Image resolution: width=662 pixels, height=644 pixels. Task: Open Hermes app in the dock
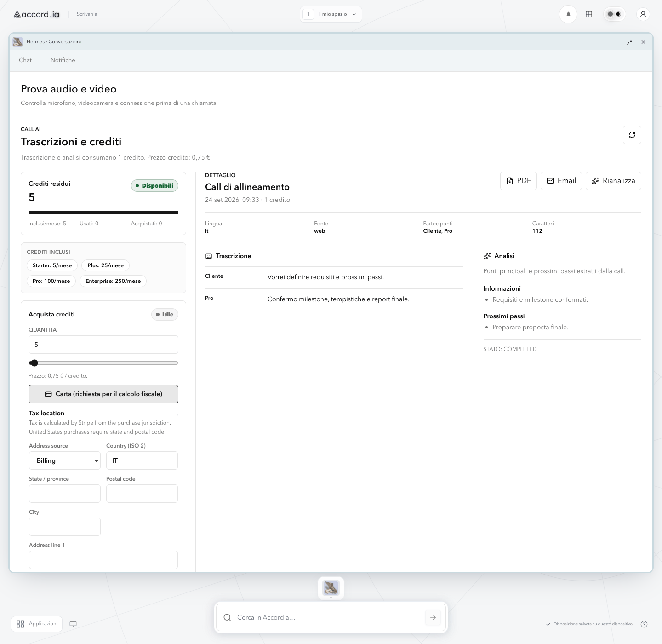[331, 588]
